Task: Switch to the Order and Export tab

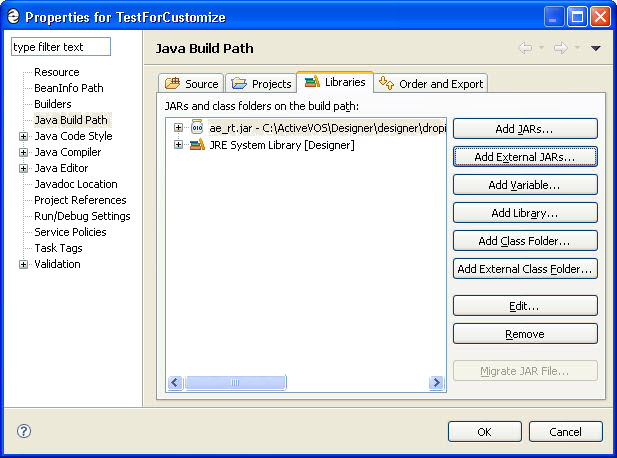Action: 431,83
